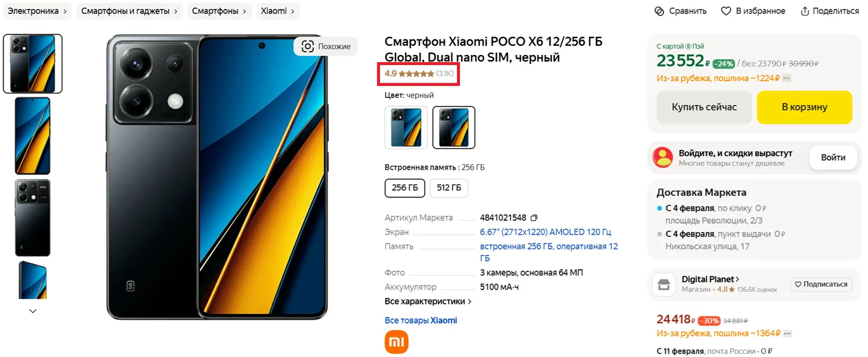The height and width of the screenshot is (357, 868).
Task: Click the Share (Поделиться) icon
Action: pos(805,11)
